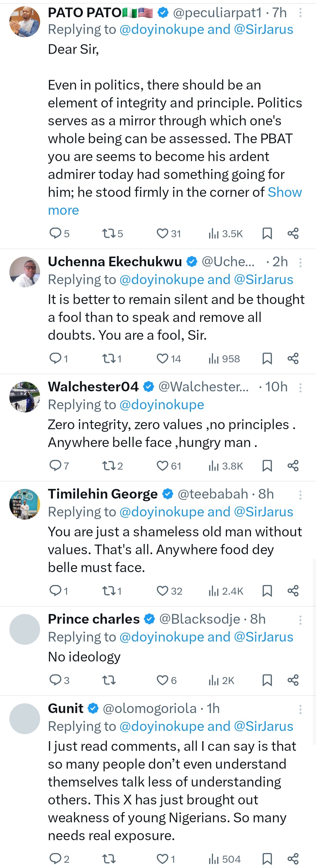
Task: Like PATO PATO's reply
Action: click(163, 233)
